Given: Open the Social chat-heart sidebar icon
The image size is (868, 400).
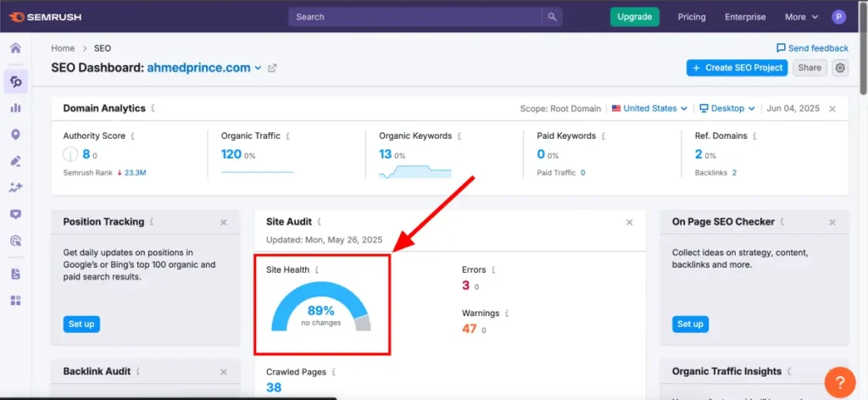Looking at the screenshot, I should (x=15, y=214).
